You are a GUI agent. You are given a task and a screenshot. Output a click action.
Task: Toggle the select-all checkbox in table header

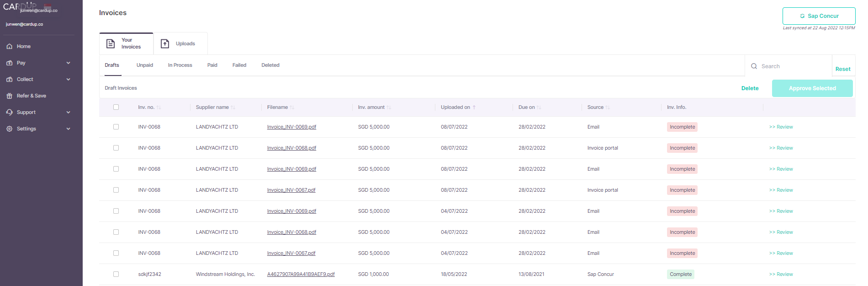(116, 107)
